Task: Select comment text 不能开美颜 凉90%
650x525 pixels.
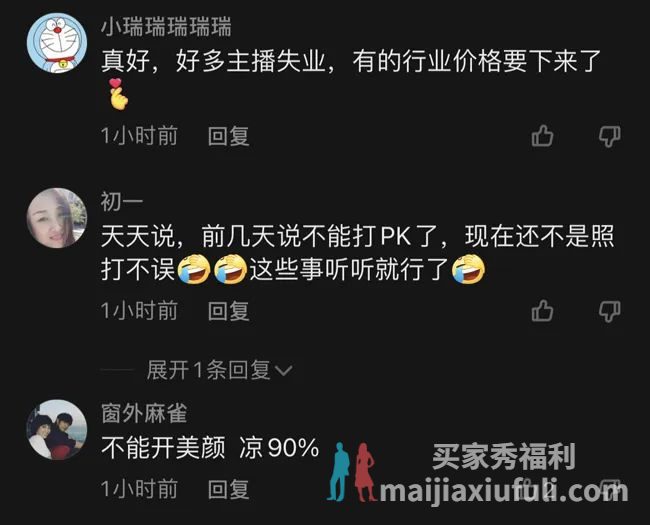Action: [x=210, y=448]
